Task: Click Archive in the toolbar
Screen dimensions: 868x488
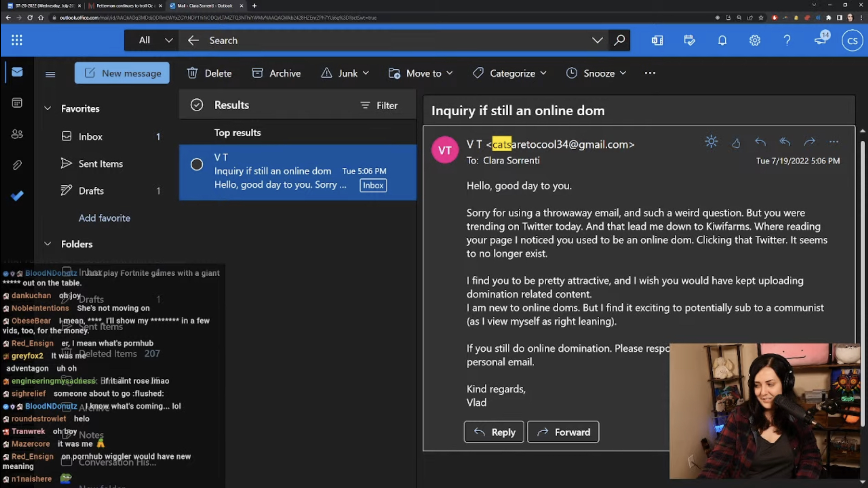Action: pyautogui.click(x=276, y=73)
